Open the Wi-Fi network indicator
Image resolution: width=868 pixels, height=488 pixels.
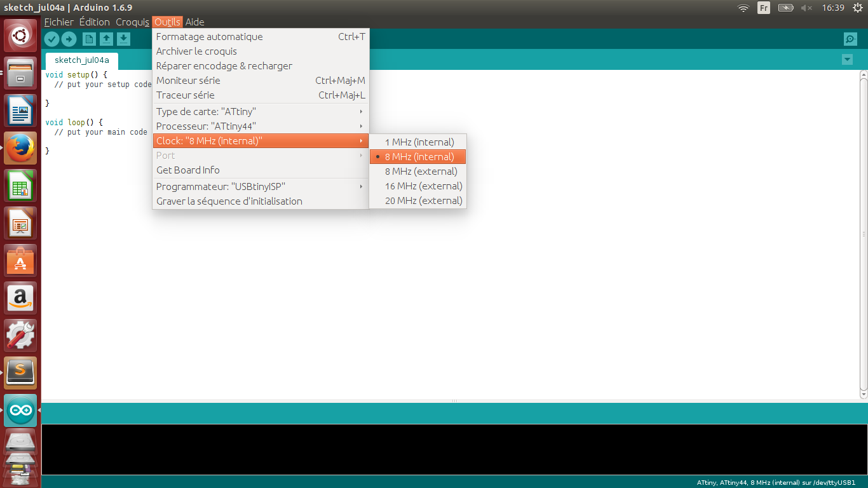(743, 8)
